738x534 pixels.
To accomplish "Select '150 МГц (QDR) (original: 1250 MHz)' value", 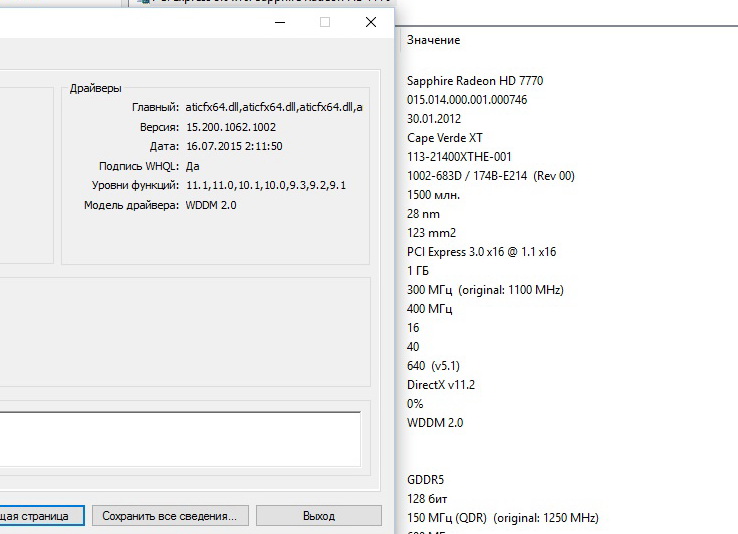I will 503,518.
